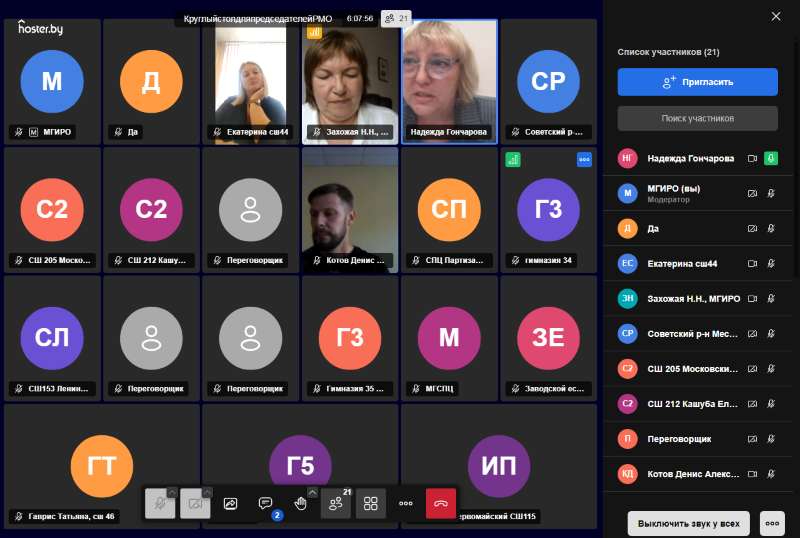Toggle camera icon for Надежда Гончарова in list
800x538 pixels.
click(752, 158)
